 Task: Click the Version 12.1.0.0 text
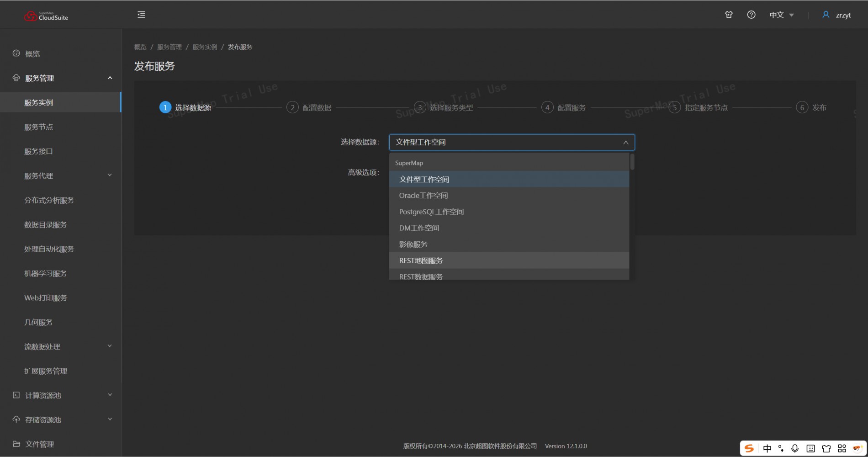(566, 446)
